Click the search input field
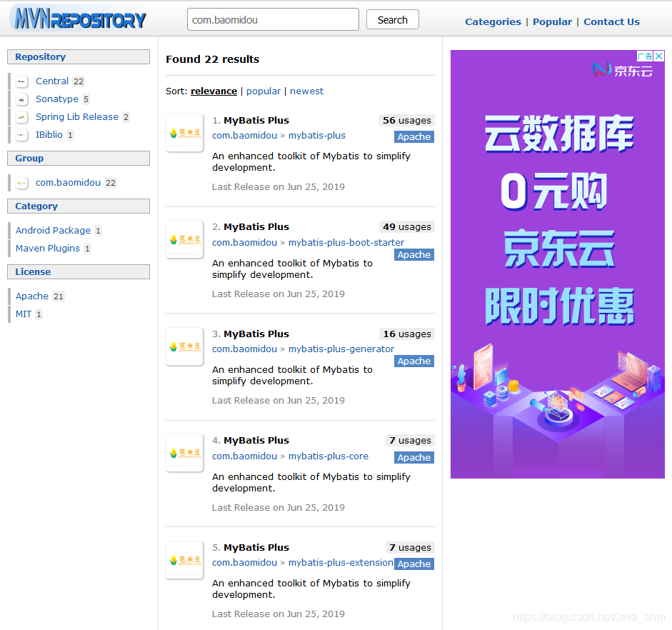The width and height of the screenshot is (672, 630). [273, 20]
